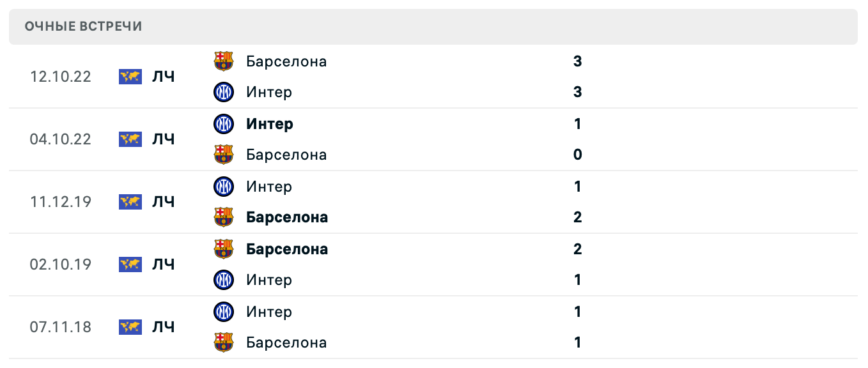Screen dimensions: 868x368
Task: Open the ОЧНЫЕ ВСТРЕЧИ section header
Action: tap(83, 27)
